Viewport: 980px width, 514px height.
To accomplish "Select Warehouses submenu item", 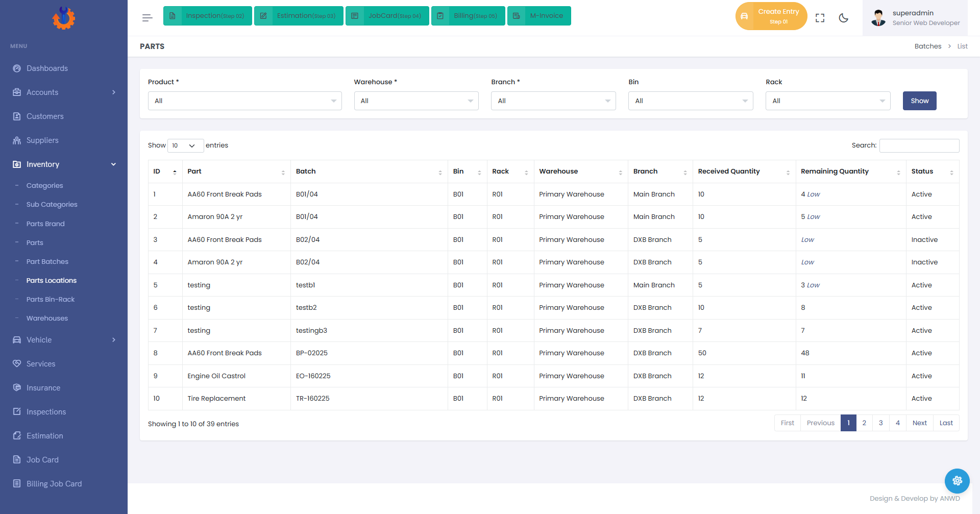I will click(47, 318).
